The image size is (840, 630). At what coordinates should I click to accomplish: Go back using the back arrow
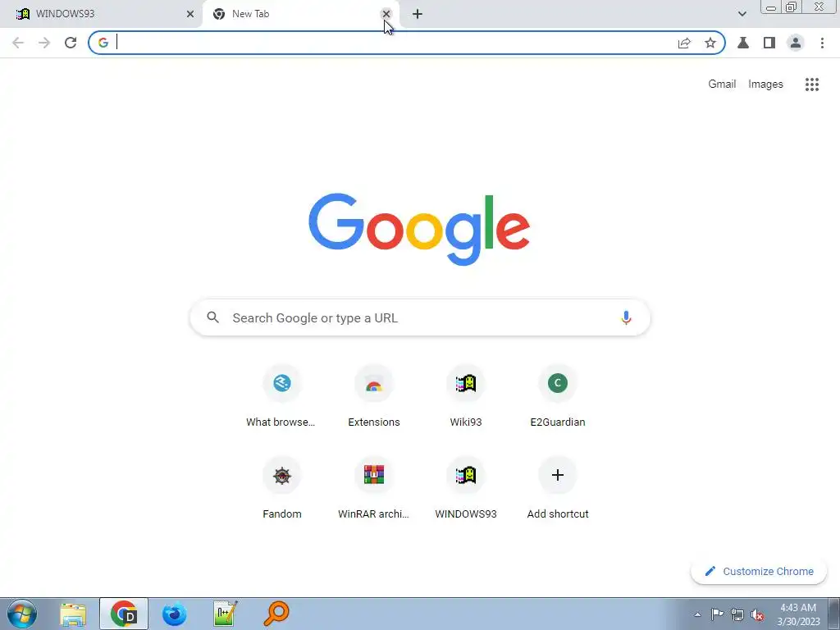(18, 43)
